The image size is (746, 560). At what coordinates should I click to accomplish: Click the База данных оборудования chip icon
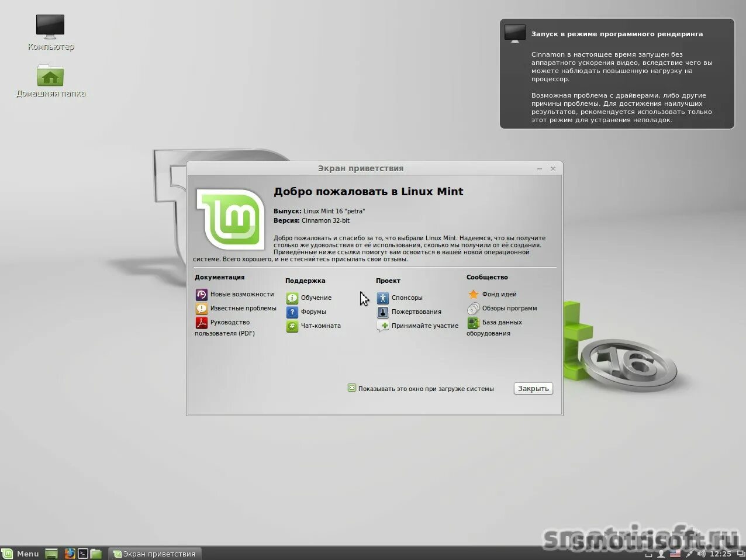473,322
